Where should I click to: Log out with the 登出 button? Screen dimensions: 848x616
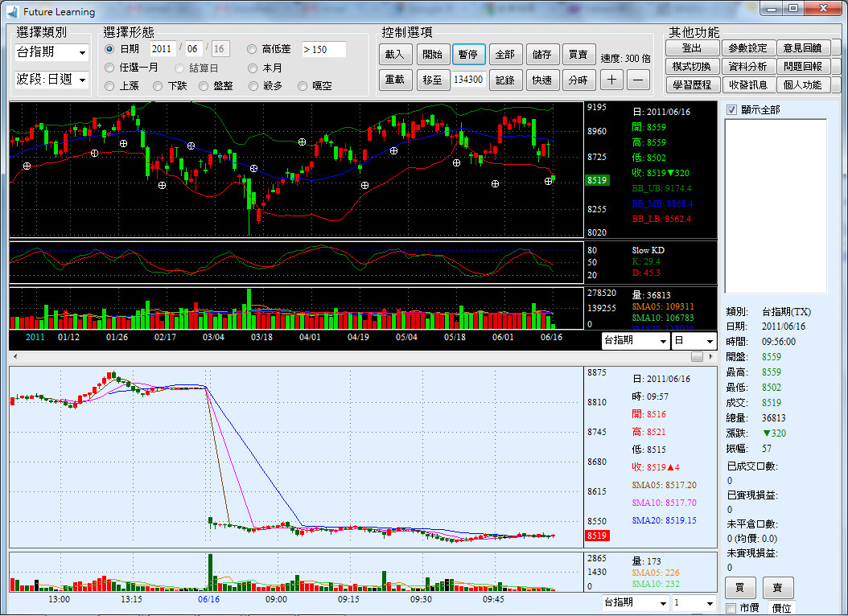pyautogui.click(x=692, y=48)
